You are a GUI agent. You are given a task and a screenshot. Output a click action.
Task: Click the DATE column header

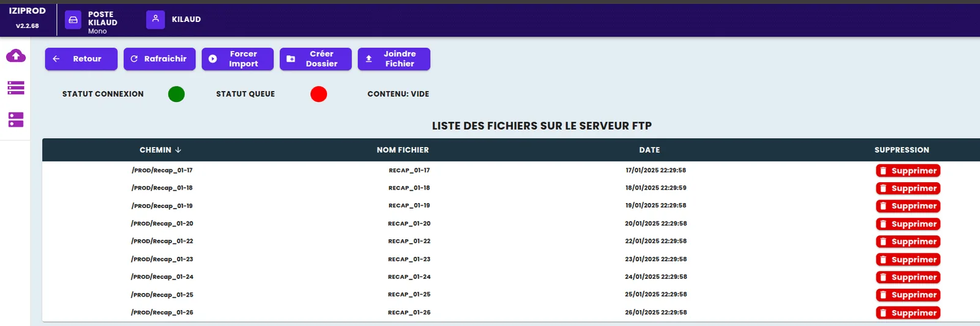pyautogui.click(x=650, y=150)
